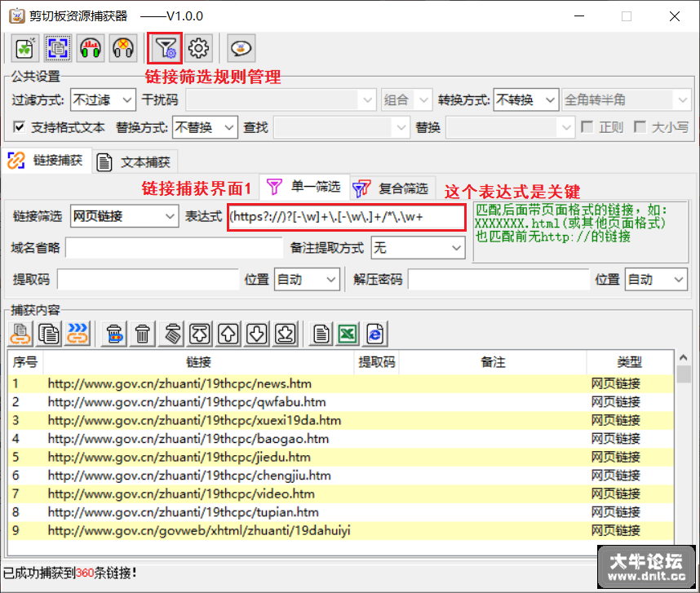The height and width of the screenshot is (593, 700).
Task: Export to text document icon
Action: 321,334
